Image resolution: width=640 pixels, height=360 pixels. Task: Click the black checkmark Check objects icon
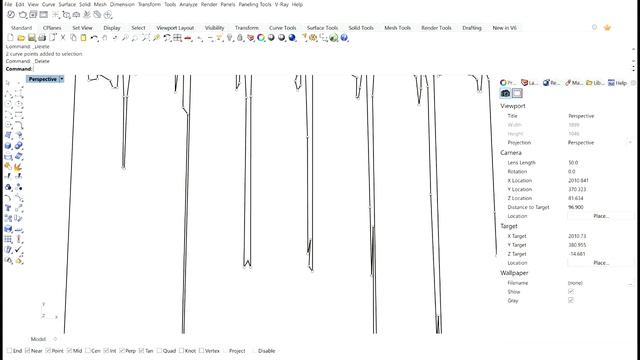coord(18,249)
